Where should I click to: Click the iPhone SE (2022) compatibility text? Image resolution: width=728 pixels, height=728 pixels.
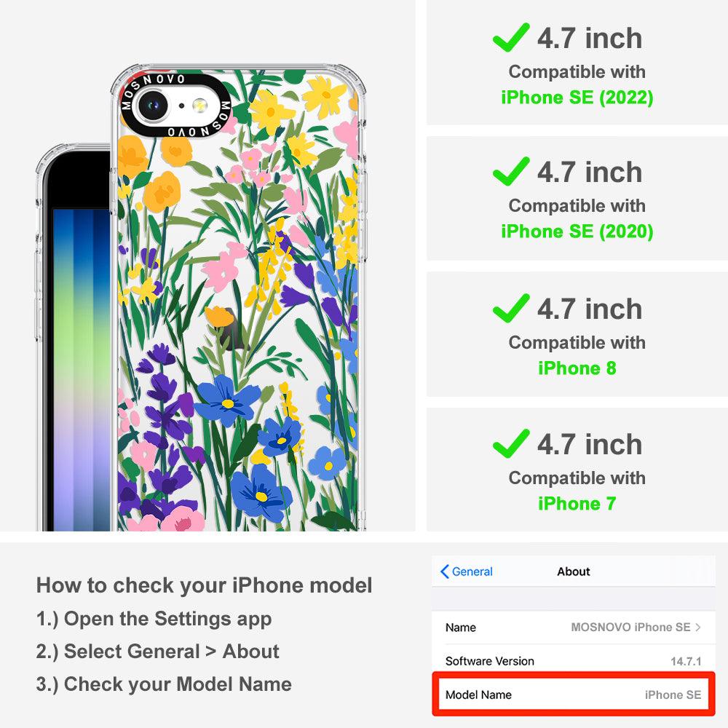pyautogui.click(x=577, y=98)
